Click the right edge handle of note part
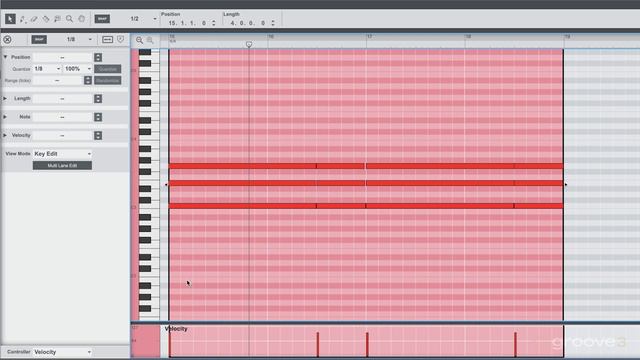The height and width of the screenshot is (360, 640). (x=566, y=185)
